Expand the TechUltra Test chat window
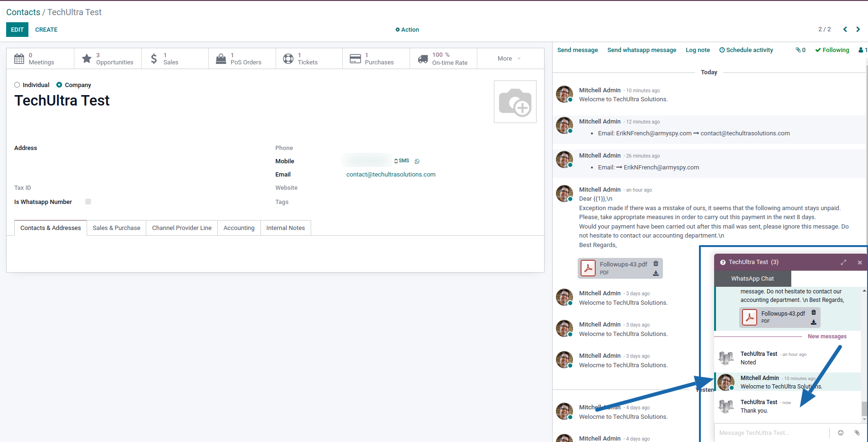The height and width of the screenshot is (442, 868). click(x=843, y=262)
